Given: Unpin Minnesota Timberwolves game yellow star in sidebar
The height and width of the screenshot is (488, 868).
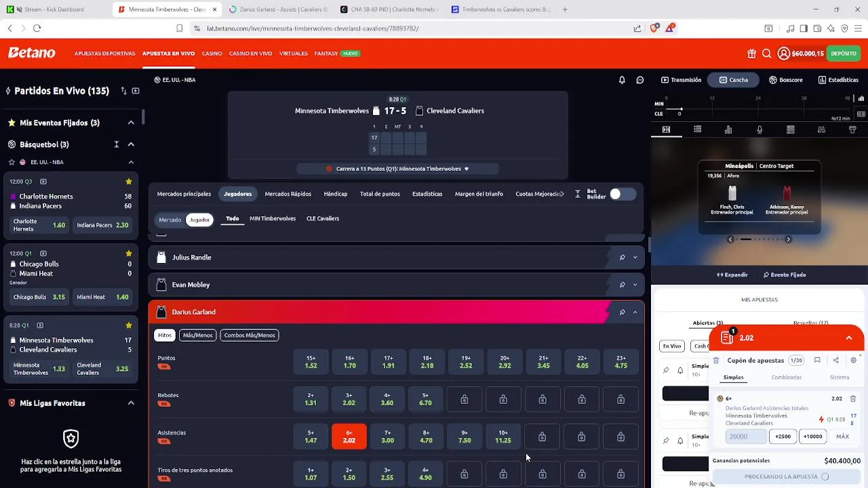Looking at the screenshot, I should click(x=129, y=325).
